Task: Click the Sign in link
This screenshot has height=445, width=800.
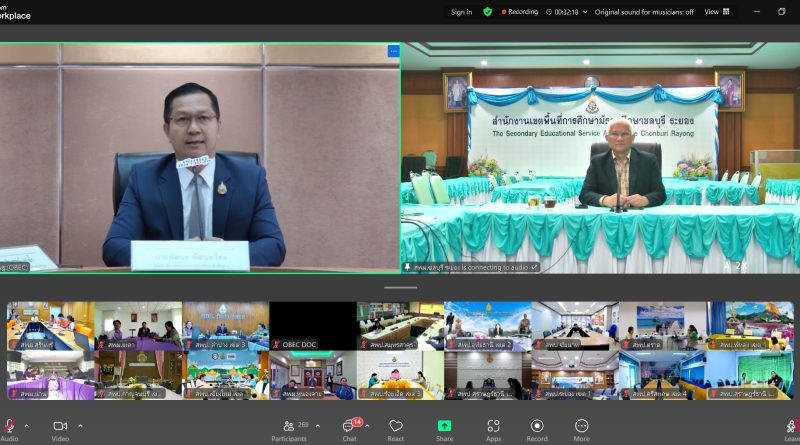Action: tap(461, 12)
